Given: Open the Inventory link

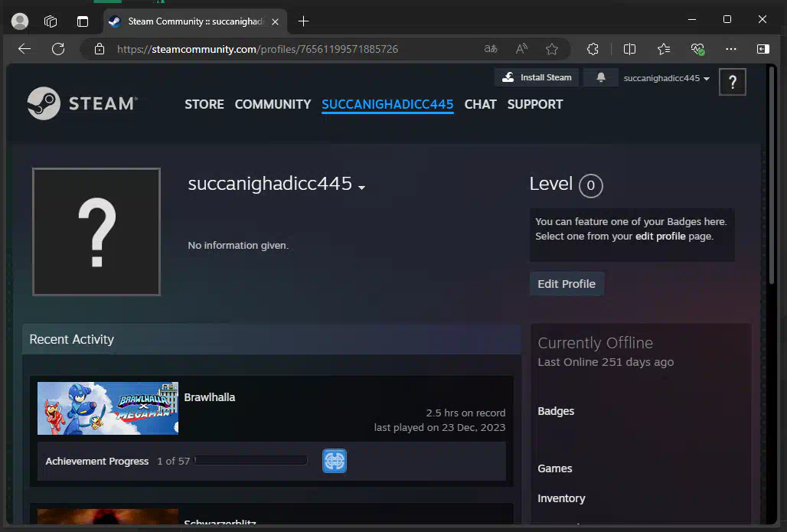Looking at the screenshot, I should 561,498.
